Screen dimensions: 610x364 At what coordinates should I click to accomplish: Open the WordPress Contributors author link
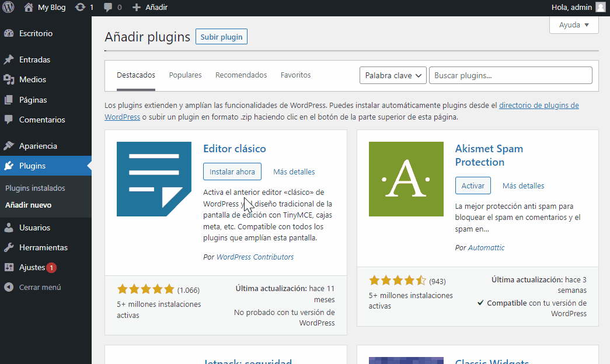(x=255, y=257)
